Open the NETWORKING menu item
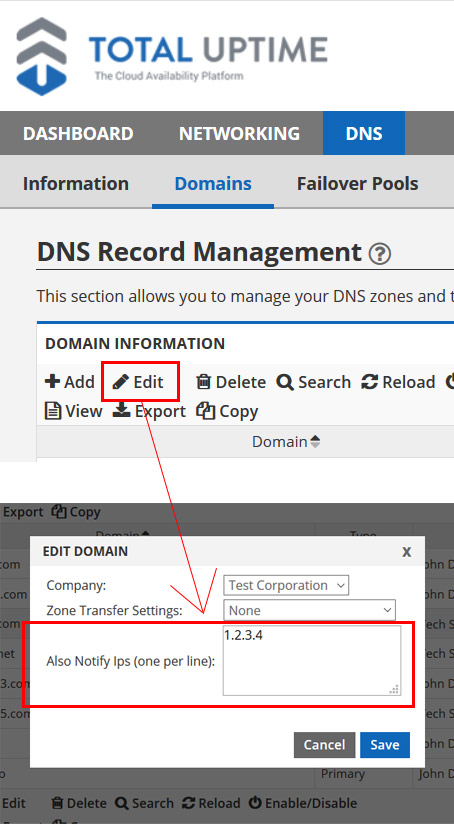 coord(239,133)
